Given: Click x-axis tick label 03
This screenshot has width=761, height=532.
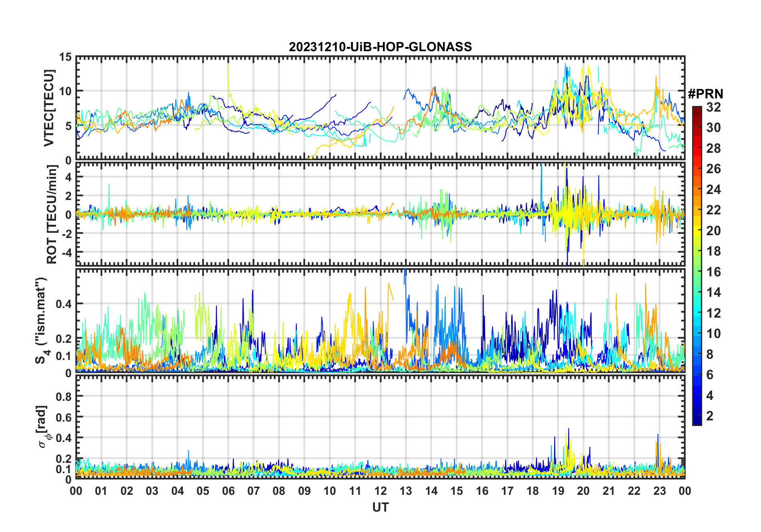Looking at the screenshot, I should pos(152,491).
